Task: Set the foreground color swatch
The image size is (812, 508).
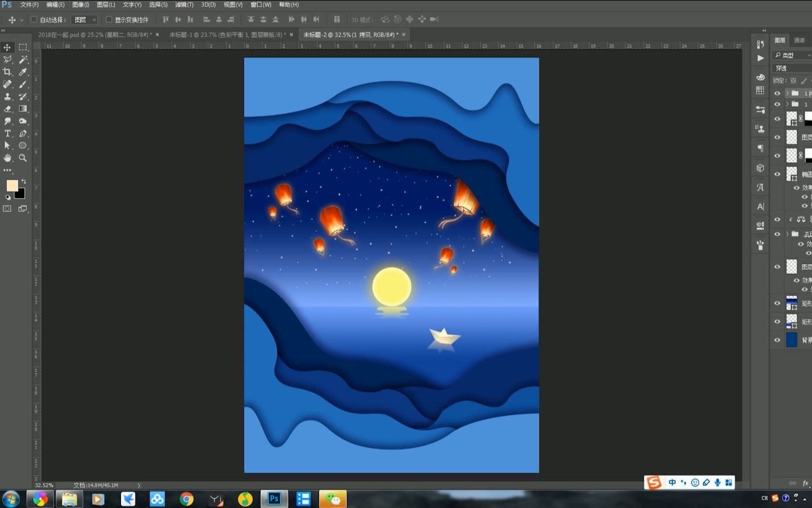Action: (11, 185)
